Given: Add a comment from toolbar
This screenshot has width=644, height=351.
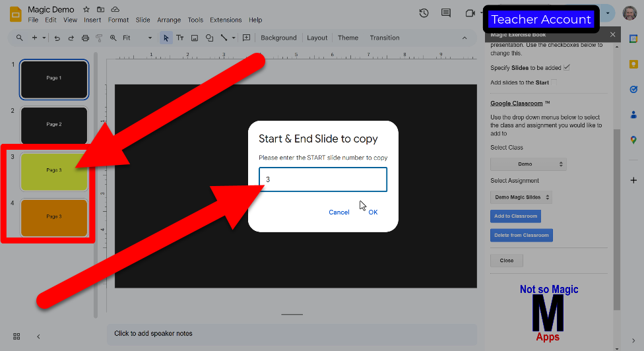Looking at the screenshot, I should 246,38.
